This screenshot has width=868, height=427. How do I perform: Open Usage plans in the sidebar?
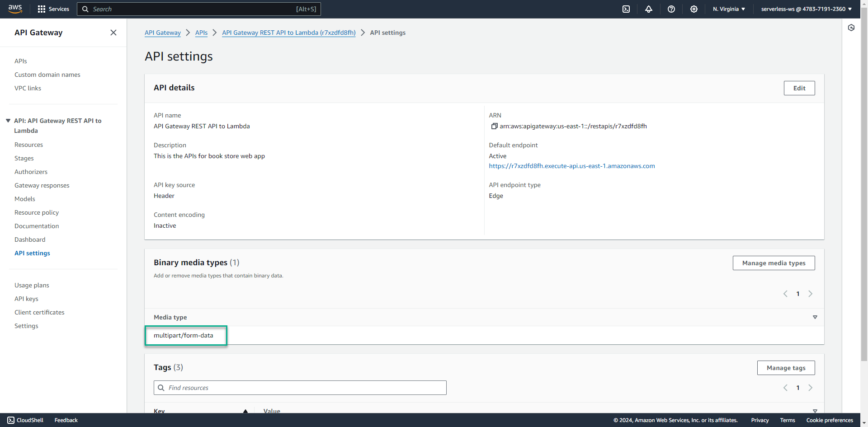coord(32,285)
